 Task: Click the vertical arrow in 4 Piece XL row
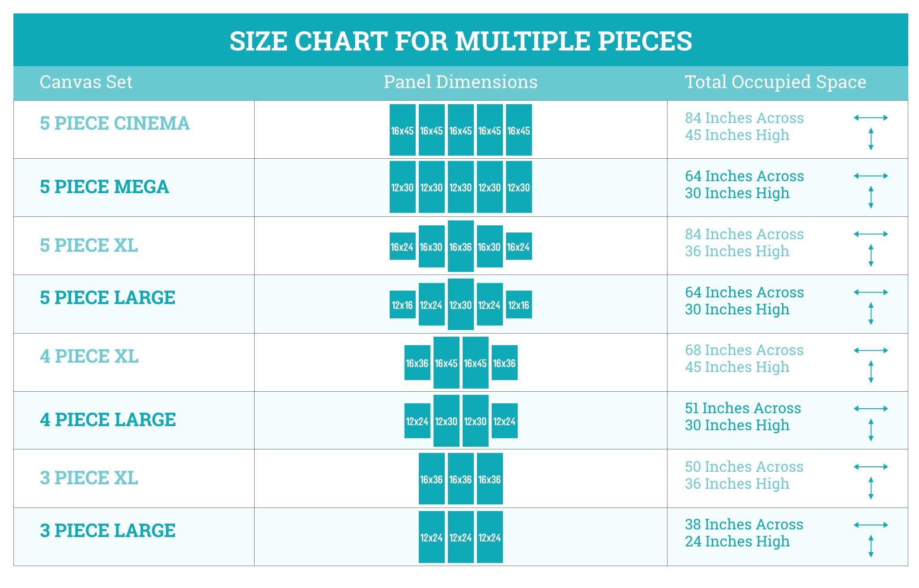pyautogui.click(x=871, y=372)
